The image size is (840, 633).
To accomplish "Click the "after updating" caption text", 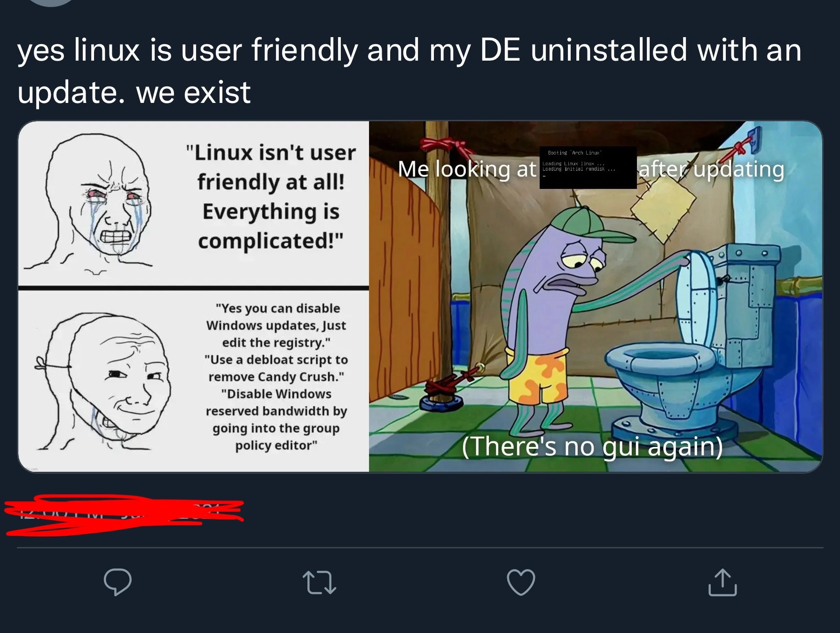I will coord(712,169).
